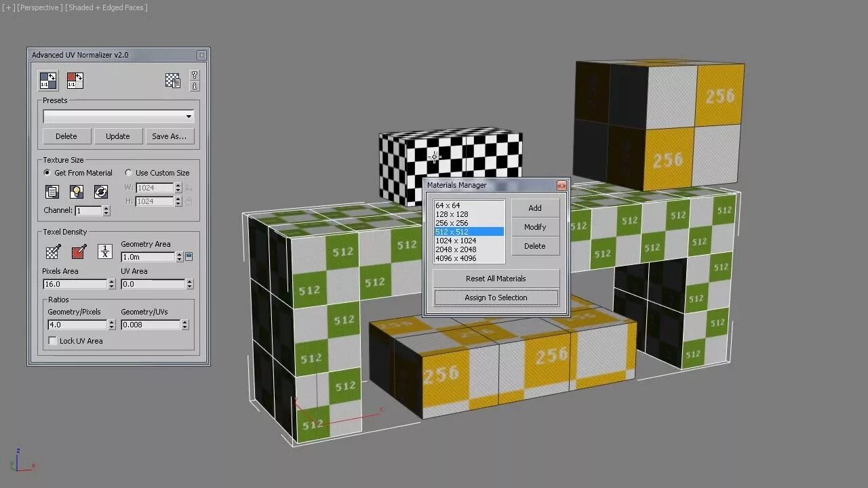
Task: Close the Advanced UV Normalizer window
Action: click(x=201, y=55)
